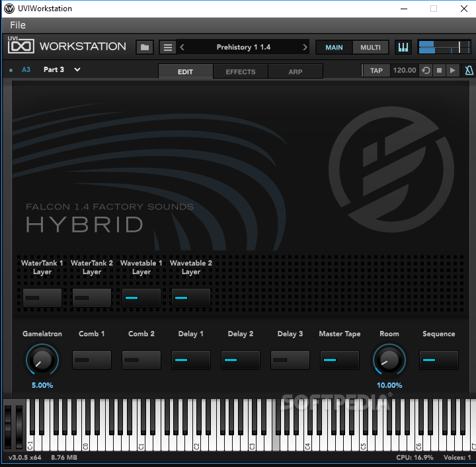
Task: Click the pitch bend wheel
Action: (8, 427)
